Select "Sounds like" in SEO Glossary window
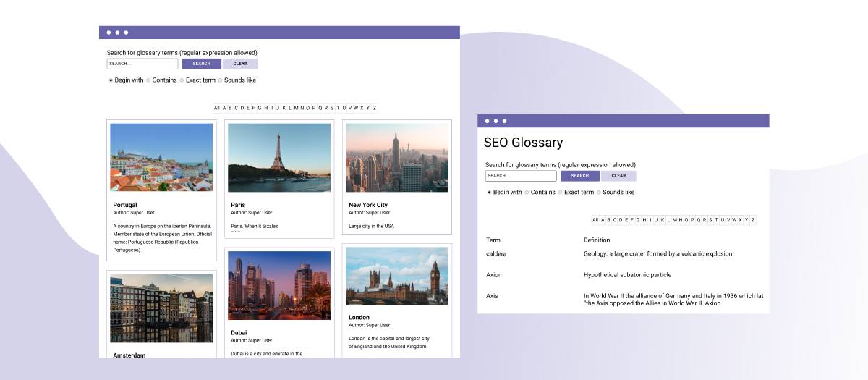Image resolution: width=868 pixels, height=380 pixels. (x=599, y=193)
